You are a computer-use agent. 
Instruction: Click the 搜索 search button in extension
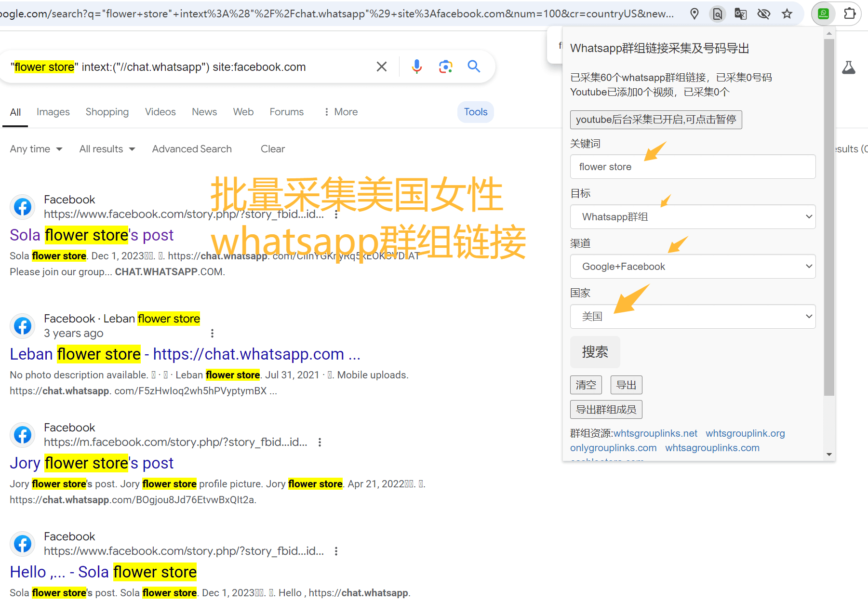(x=595, y=352)
